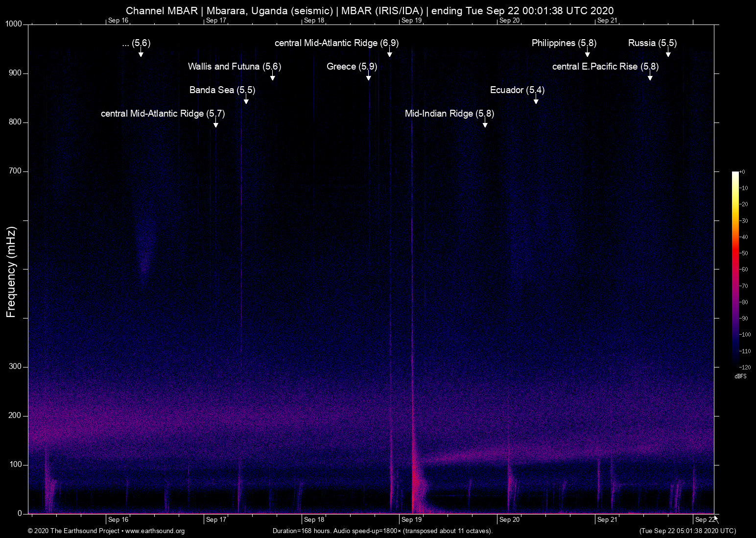Click the arrow below Wallis and Futuna (5.6)
The height and width of the screenshot is (538, 756).
273,77
